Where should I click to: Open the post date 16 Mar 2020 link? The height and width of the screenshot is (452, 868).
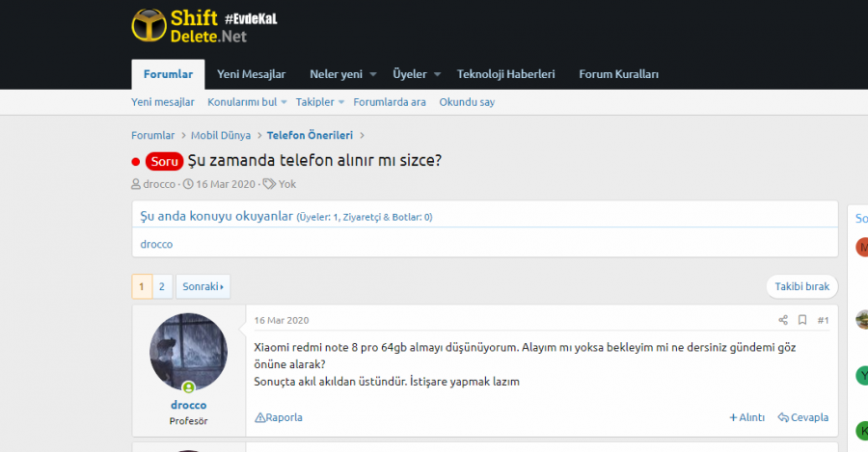tap(282, 320)
